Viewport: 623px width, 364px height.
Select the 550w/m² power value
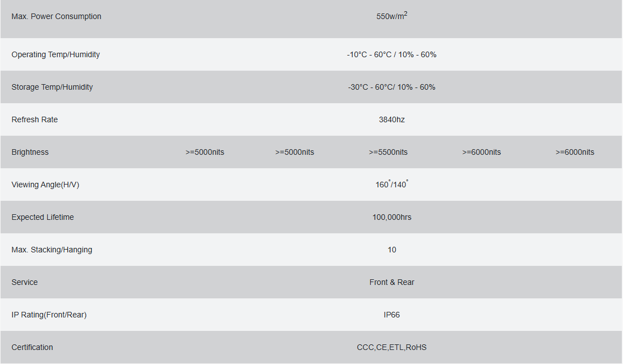[392, 16]
